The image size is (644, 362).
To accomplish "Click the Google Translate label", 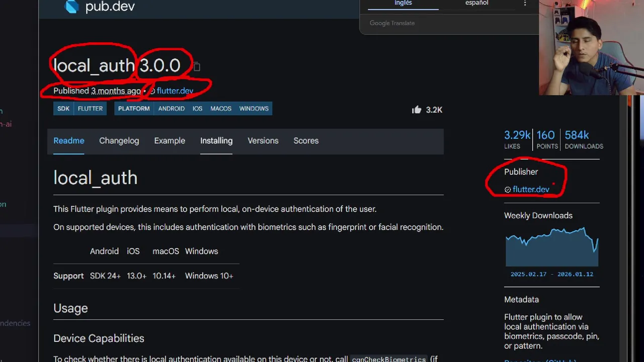I will tap(392, 23).
